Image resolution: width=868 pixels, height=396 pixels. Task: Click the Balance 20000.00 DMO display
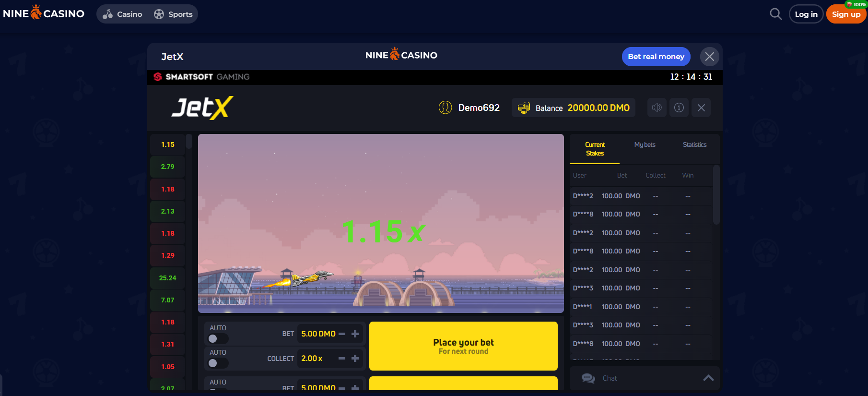tap(574, 108)
